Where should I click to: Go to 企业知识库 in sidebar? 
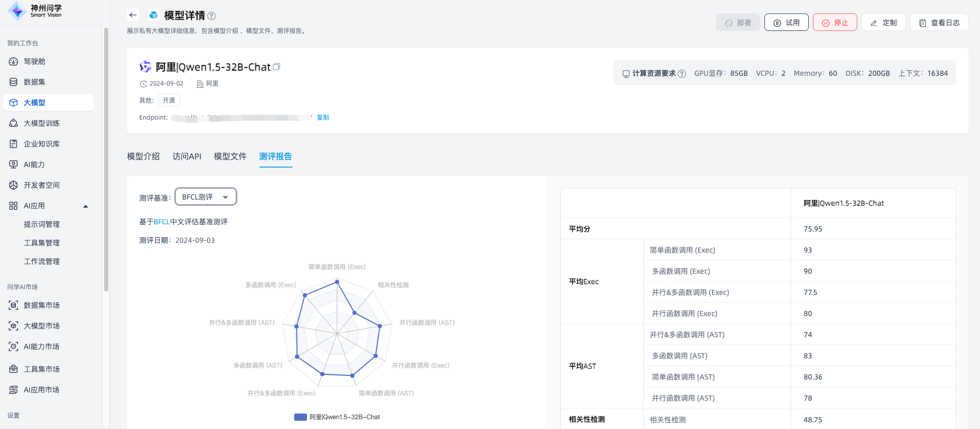click(x=41, y=144)
